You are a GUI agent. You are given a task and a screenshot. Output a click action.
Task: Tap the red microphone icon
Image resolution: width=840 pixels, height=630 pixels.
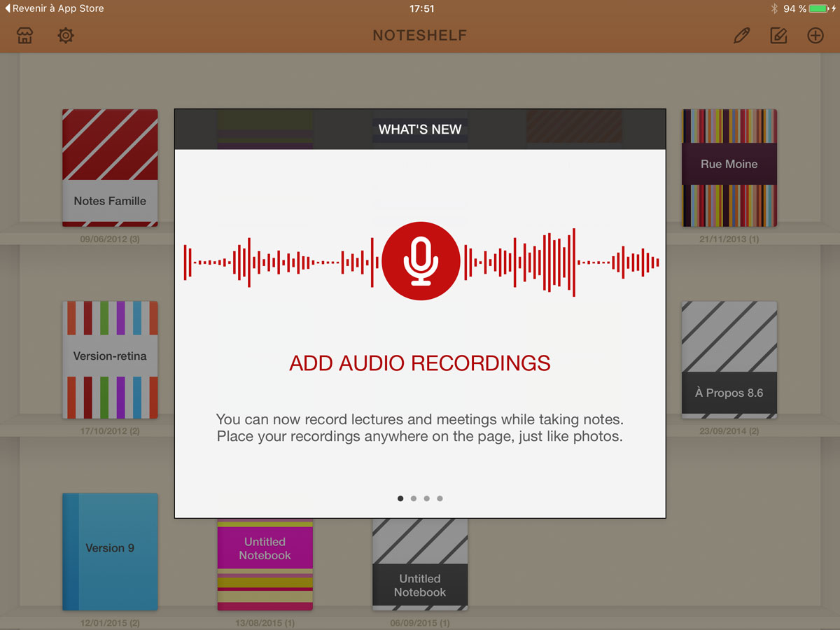pos(421,260)
